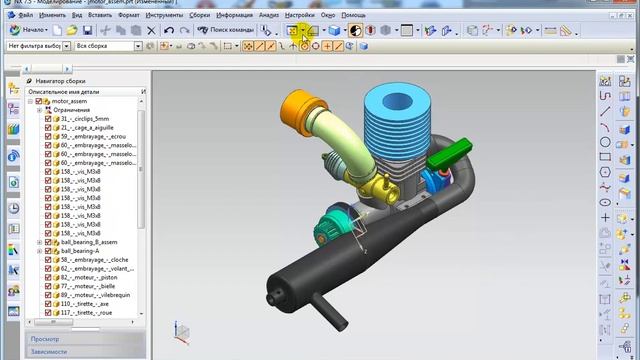Click the New file icon

[x=58, y=30]
